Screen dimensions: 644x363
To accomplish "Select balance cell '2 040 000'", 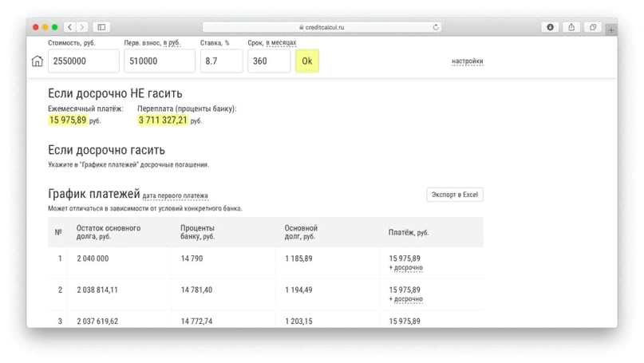I will [x=93, y=258].
